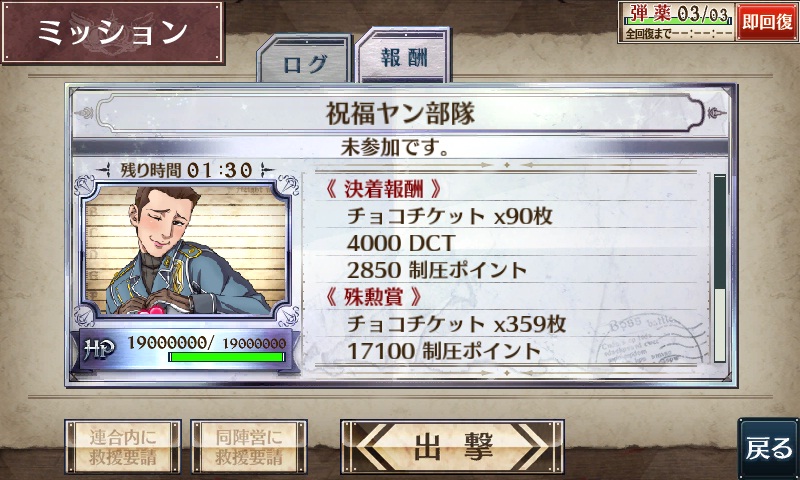Image resolution: width=800 pixels, height=480 pixels.
Task: Go back with the 戻る button
Action: click(768, 447)
